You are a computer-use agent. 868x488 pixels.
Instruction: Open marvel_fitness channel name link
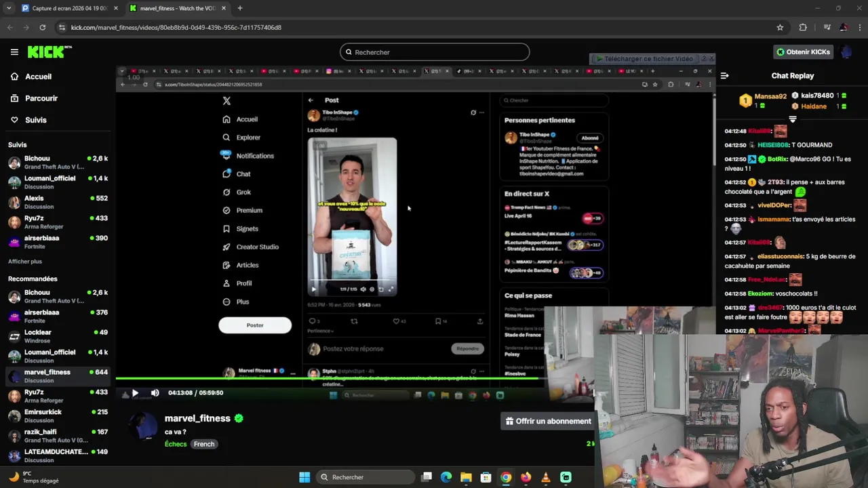click(x=197, y=418)
